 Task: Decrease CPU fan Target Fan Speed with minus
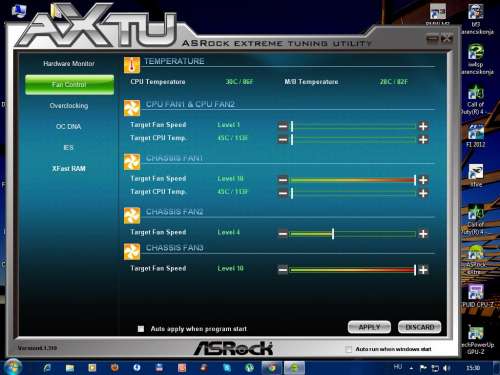point(283,126)
